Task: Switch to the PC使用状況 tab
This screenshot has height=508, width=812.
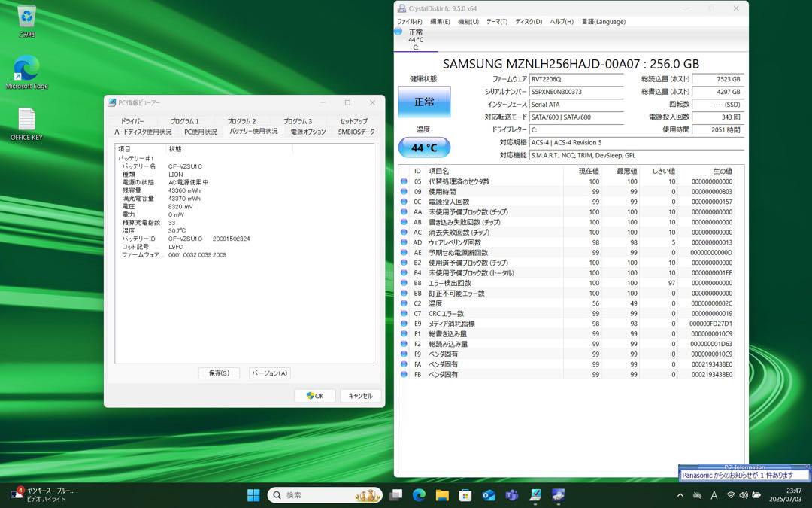Action: tap(201, 132)
